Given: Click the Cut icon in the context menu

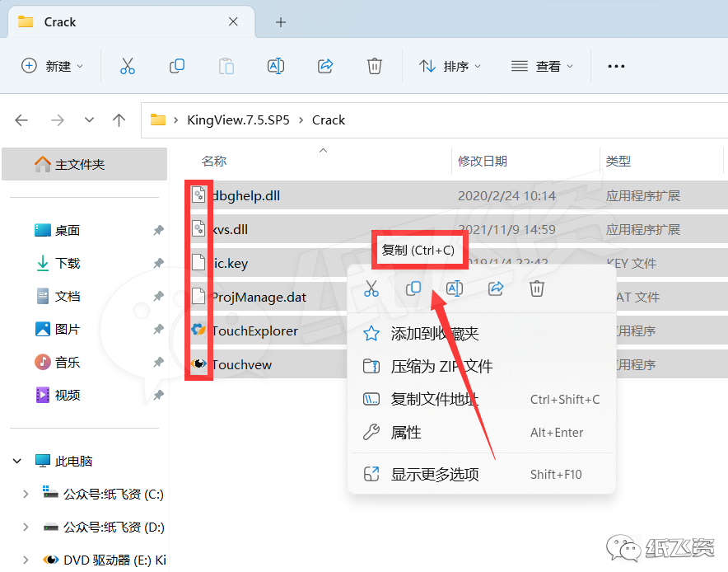Looking at the screenshot, I should (x=371, y=288).
